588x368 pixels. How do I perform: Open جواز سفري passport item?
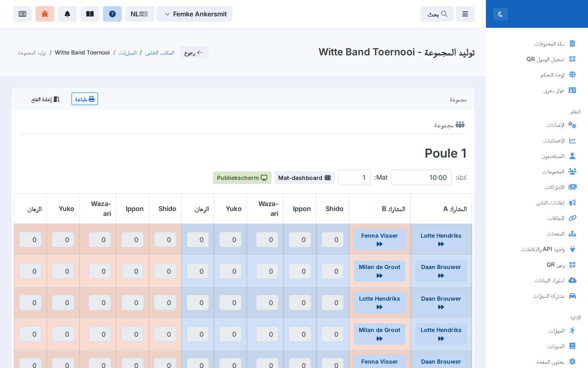point(559,91)
